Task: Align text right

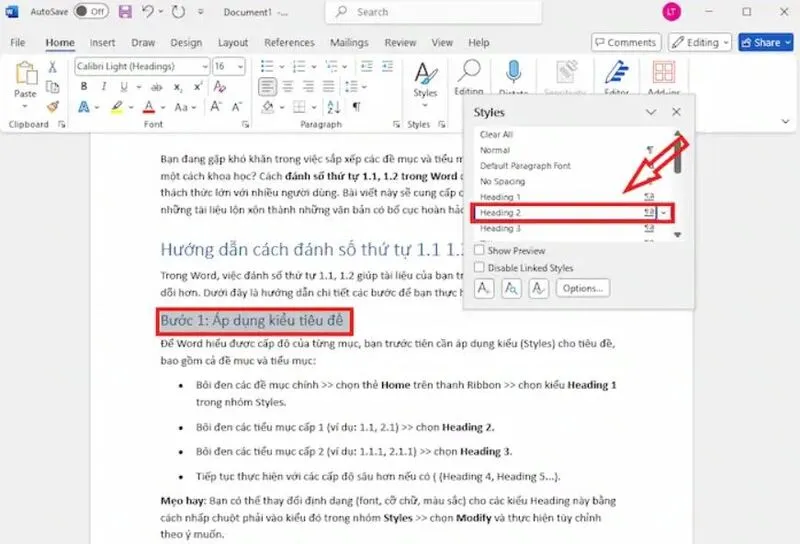Action: point(308,87)
